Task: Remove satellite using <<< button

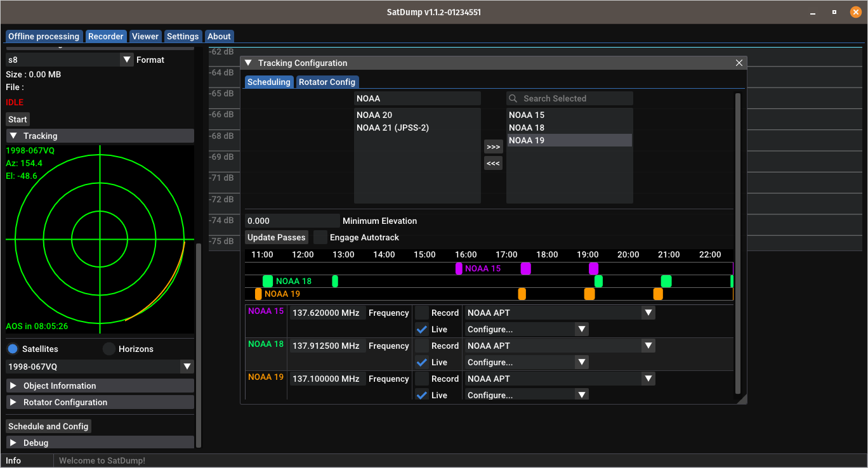Action: pos(493,163)
